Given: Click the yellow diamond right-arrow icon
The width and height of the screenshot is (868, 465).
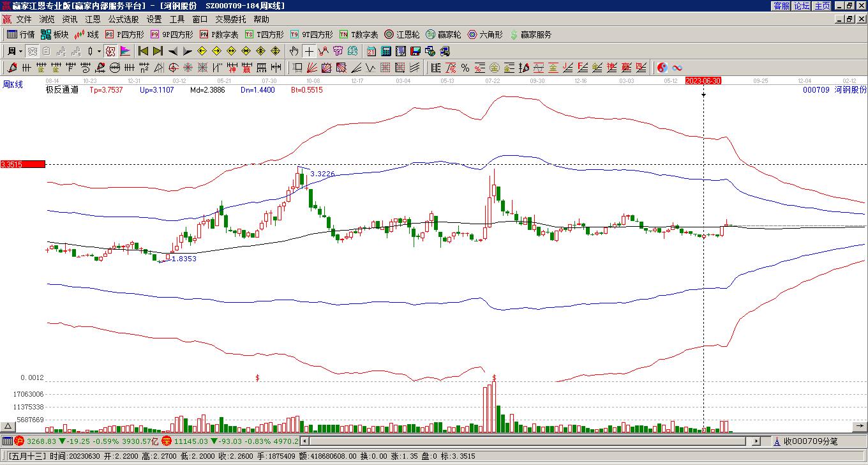Looking at the screenshot, I should coord(217,51).
